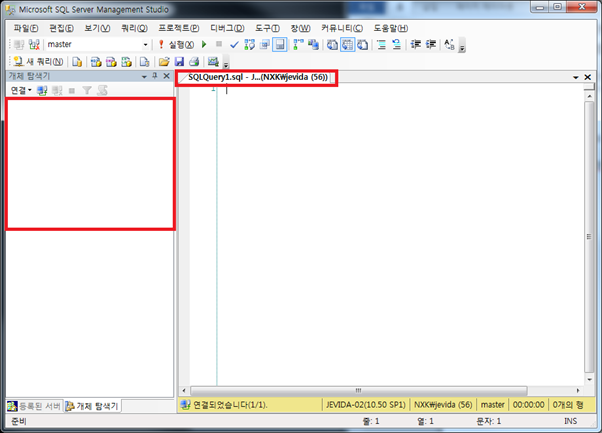Display the estimated execution plan icon
The width and height of the screenshot is (602, 433).
(x=250, y=45)
